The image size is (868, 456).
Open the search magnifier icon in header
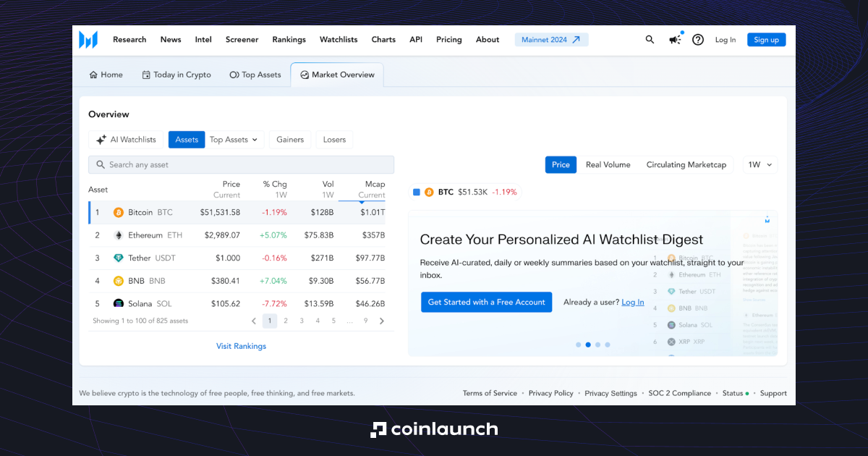pyautogui.click(x=650, y=40)
